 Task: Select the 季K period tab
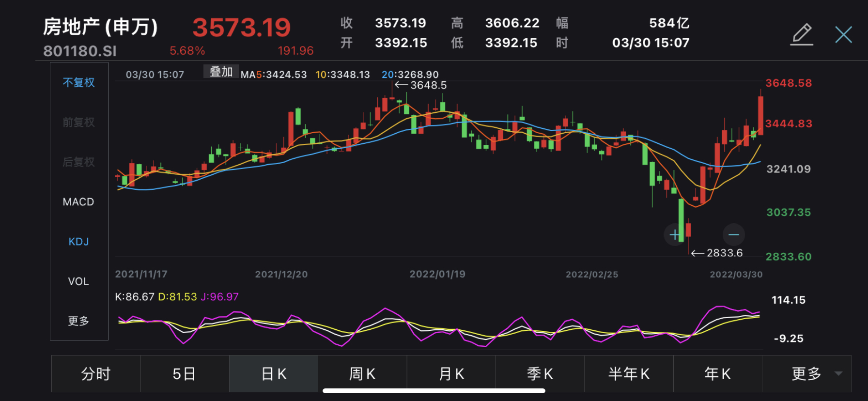(x=540, y=373)
